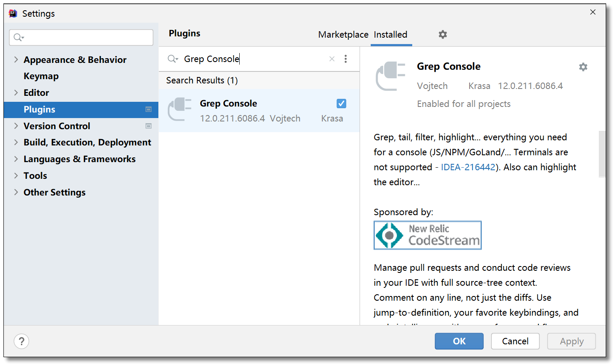Click the plugin description scrollbar thumb
Image resolution: width=613 pixels, height=364 pixels.
(x=602, y=154)
